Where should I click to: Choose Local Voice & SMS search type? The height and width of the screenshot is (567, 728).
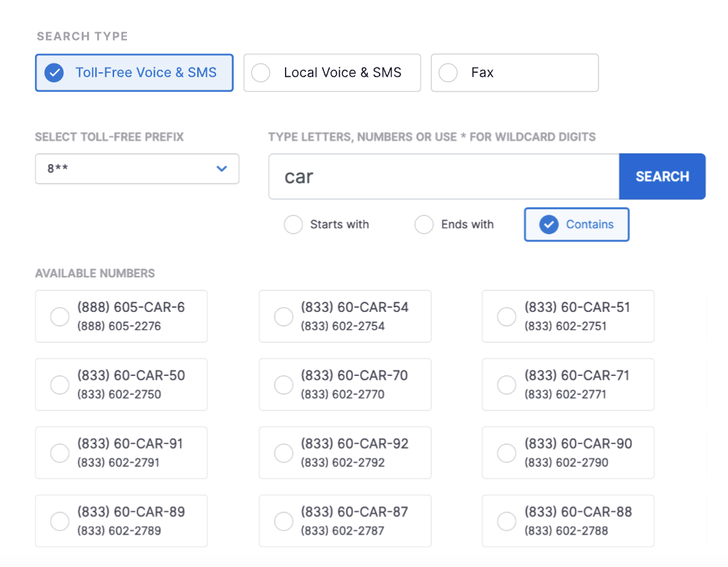pos(332,73)
